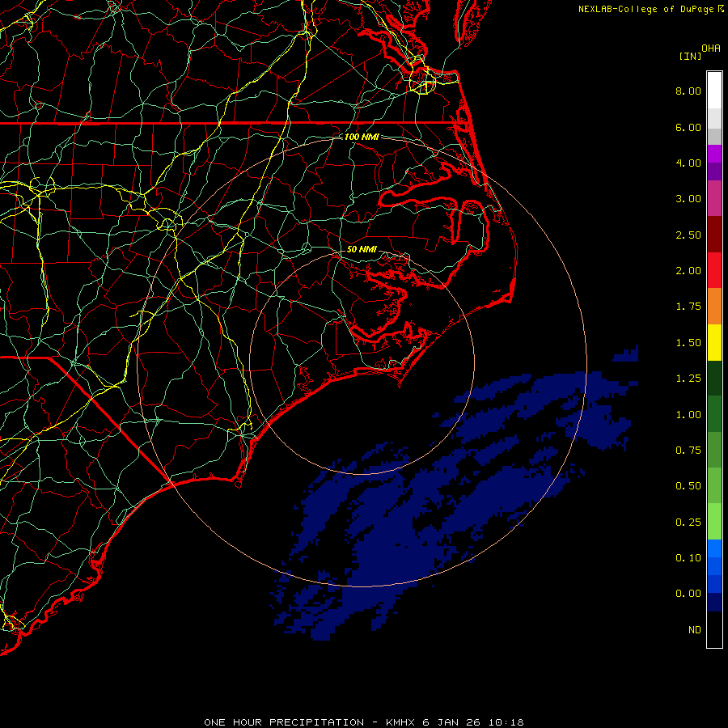Click the 0.50 legend value
Viewport: 728px width, 728px height.
(688, 486)
